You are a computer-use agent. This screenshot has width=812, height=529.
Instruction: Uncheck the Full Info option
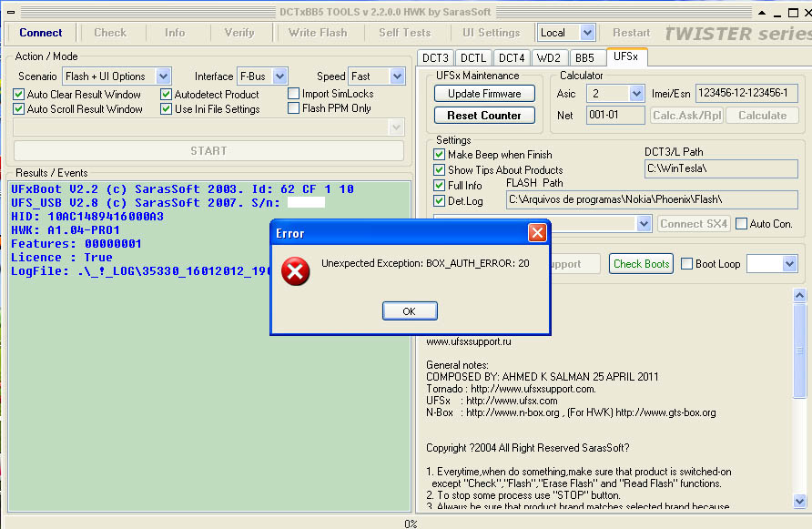tap(439, 185)
